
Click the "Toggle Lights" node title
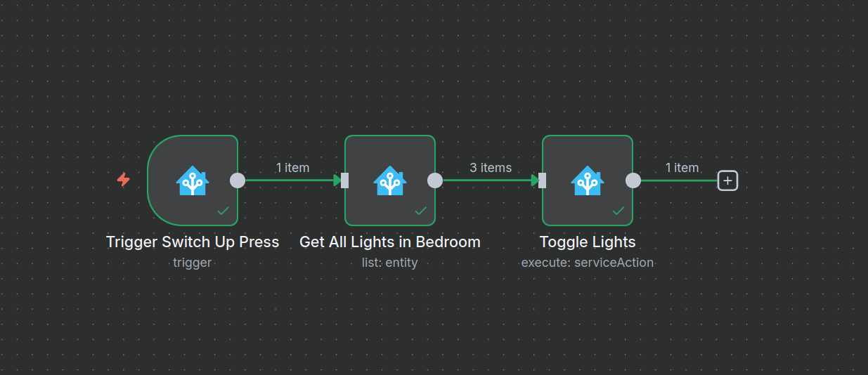[588, 242]
